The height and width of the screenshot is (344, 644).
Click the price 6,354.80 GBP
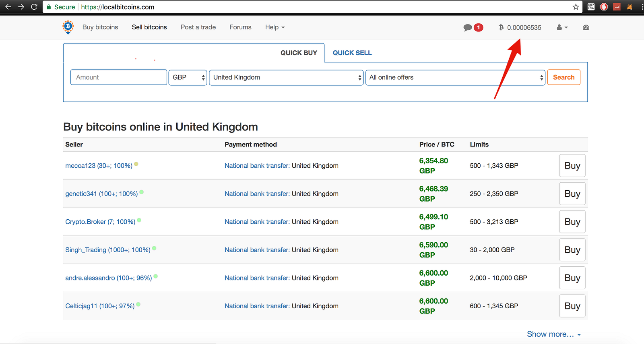coord(433,166)
